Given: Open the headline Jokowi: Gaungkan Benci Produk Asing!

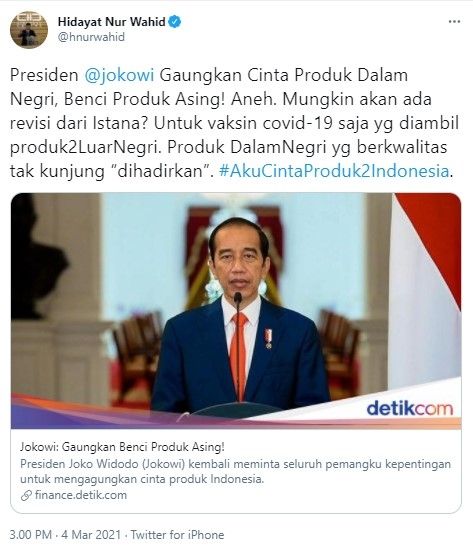Looking at the screenshot, I should 122,447.
